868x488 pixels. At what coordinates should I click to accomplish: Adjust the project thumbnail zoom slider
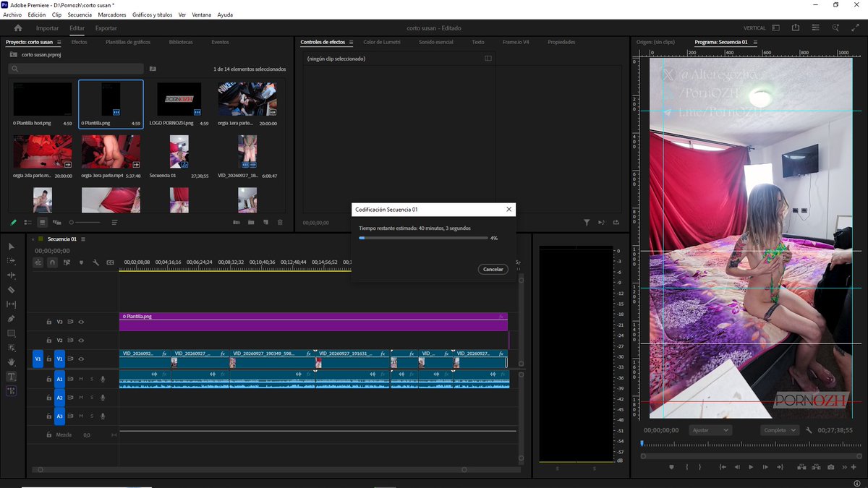pos(87,222)
